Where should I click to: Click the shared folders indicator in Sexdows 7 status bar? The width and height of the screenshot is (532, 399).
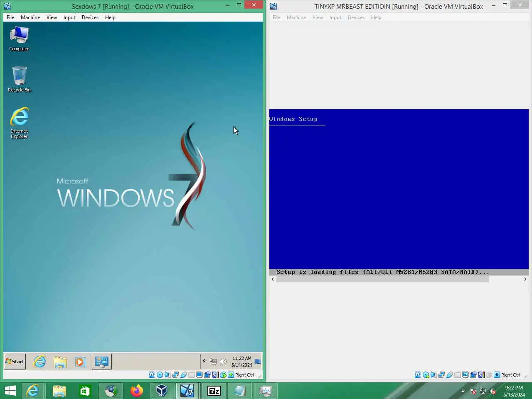tap(191, 375)
